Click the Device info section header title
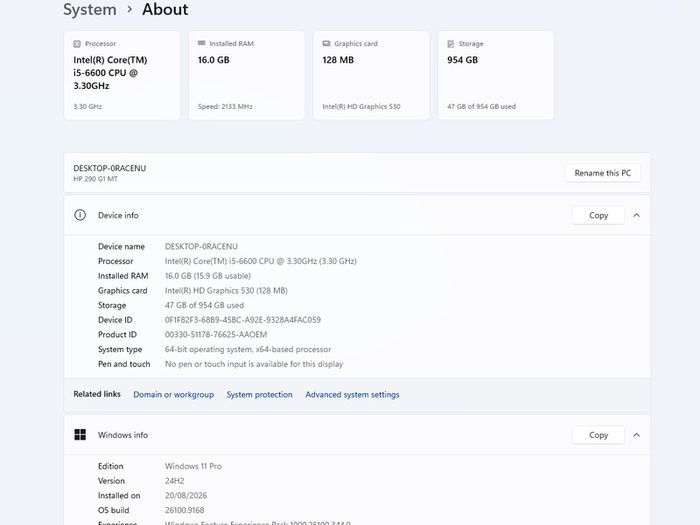Screen dimensions: 700x525 (118, 215)
